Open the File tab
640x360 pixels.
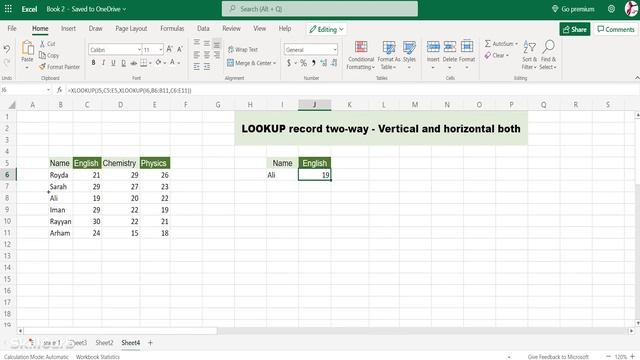pos(12,28)
